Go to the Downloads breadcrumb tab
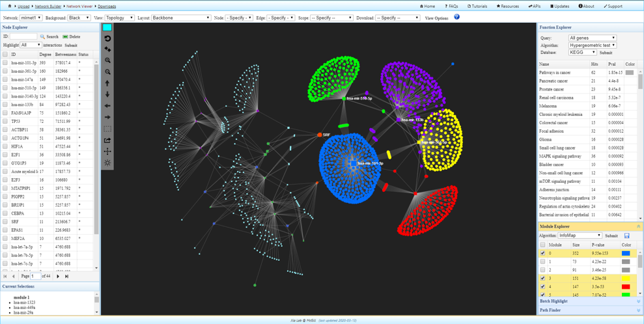The height and width of the screenshot is (324, 644). (x=107, y=6)
